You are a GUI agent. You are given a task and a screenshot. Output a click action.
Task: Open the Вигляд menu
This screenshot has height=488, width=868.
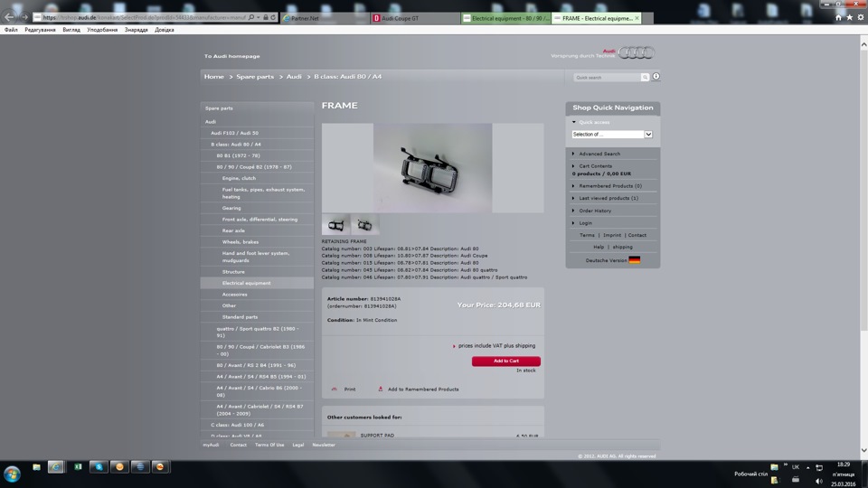click(x=71, y=30)
